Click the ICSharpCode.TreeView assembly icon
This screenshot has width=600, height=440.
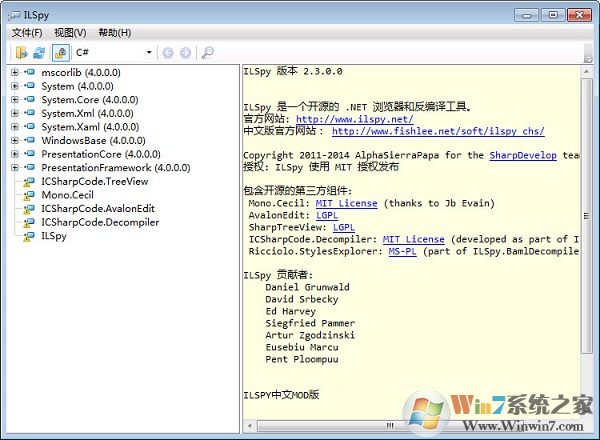coord(29,182)
